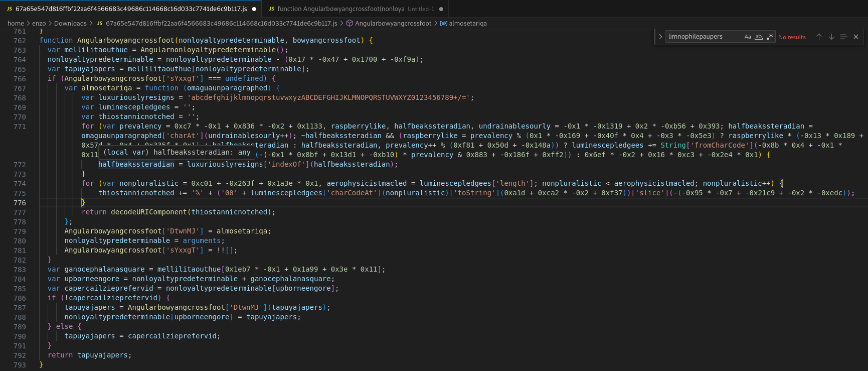Open the file name breadcrumb

point(222,23)
